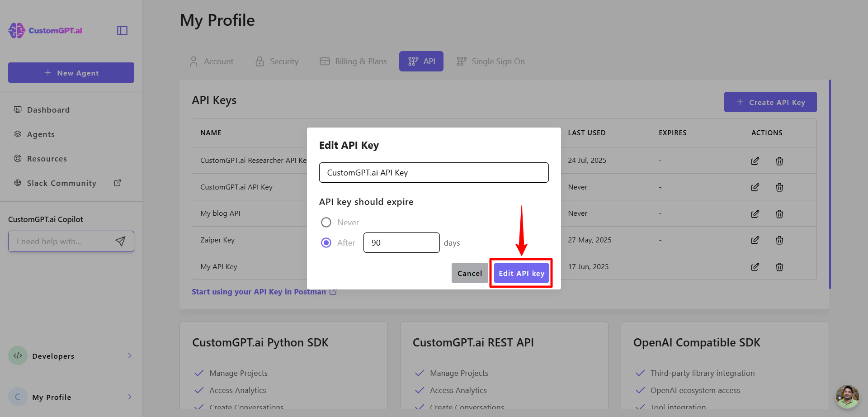Viewport: 868px width, 417px height.
Task: Click the days number field showing 90
Action: (x=401, y=243)
